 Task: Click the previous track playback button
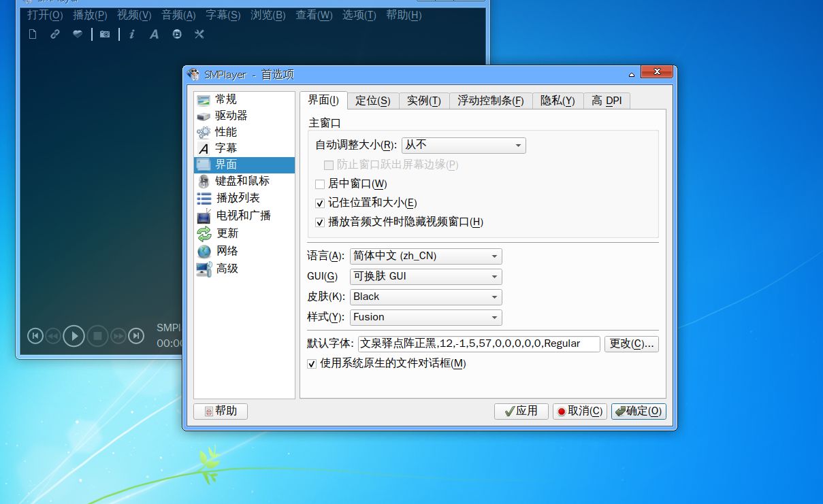[35, 336]
